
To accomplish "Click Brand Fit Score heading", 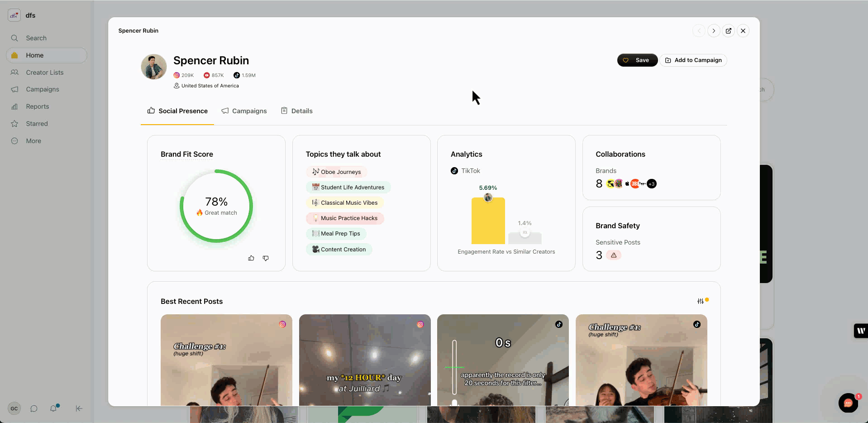I will click(187, 154).
